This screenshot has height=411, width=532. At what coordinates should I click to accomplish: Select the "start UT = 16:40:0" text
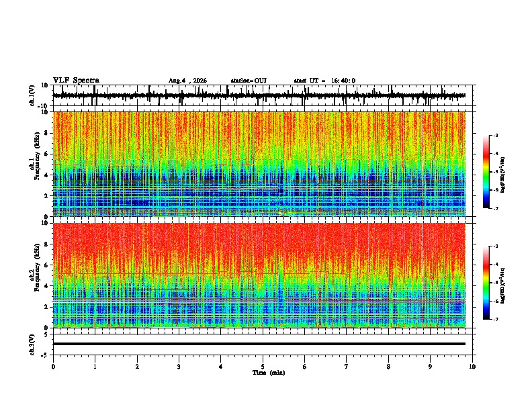(324, 81)
